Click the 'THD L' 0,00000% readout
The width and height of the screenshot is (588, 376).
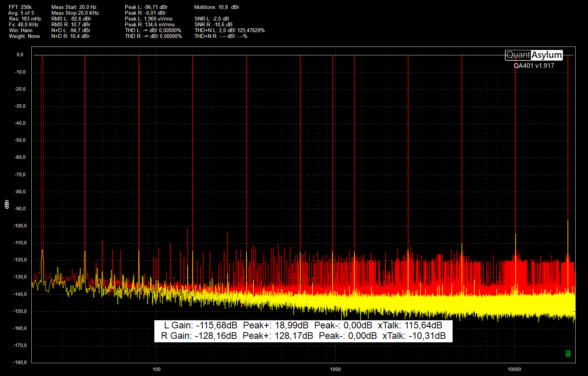click(x=153, y=30)
